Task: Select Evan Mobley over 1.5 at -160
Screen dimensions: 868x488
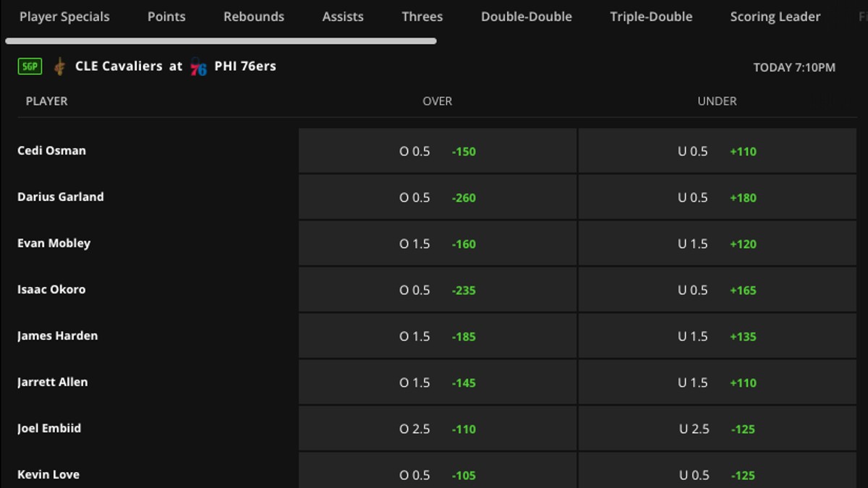Action: click(438, 244)
